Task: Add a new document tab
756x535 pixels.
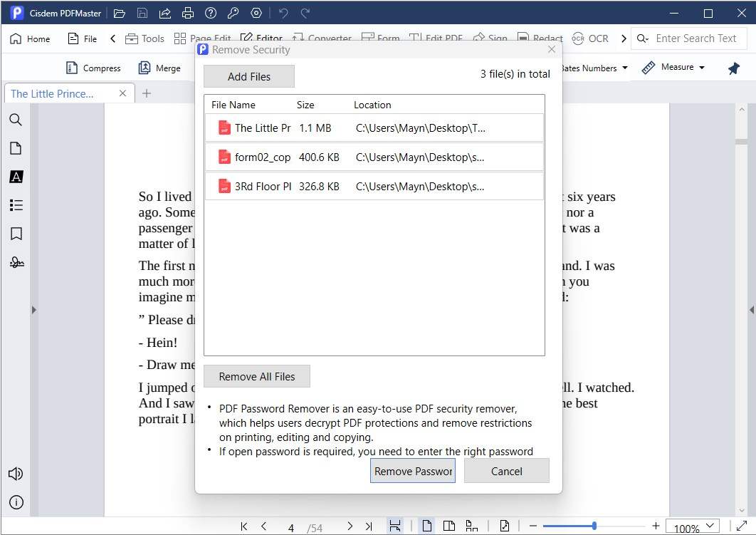Action: point(147,93)
